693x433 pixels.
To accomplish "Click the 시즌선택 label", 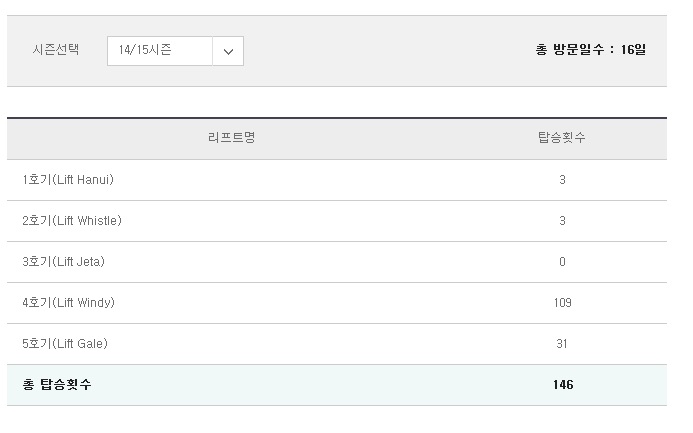I will [56, 49].
